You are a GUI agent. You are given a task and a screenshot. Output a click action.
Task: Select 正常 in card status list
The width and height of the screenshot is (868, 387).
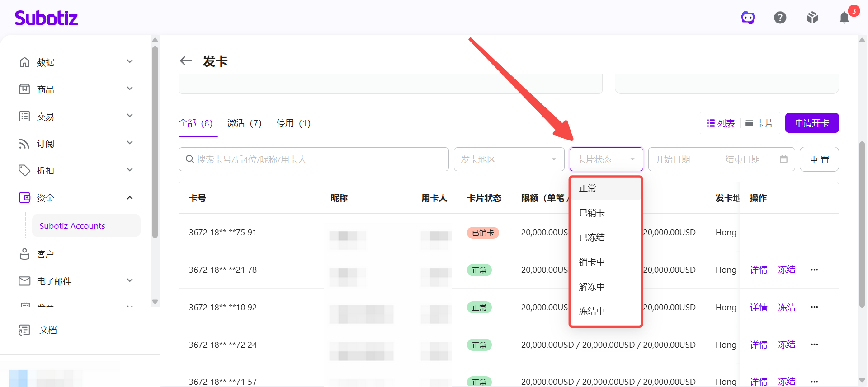click(x=606, y=188)
